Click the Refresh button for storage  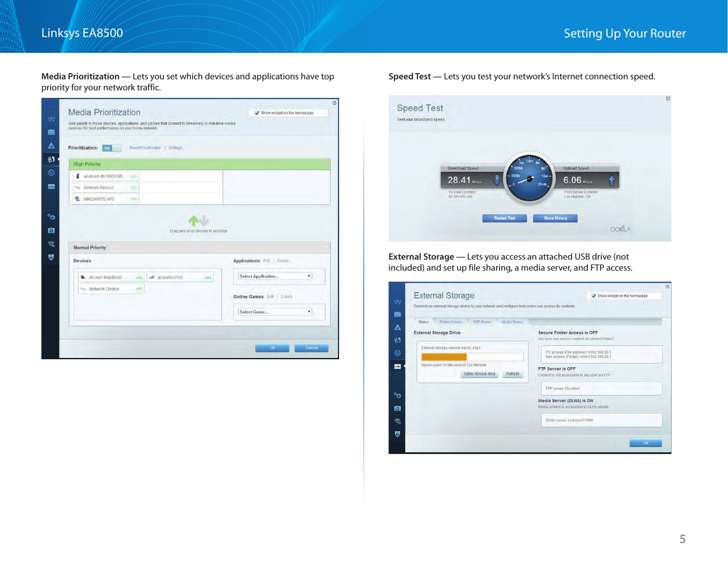tap(512, 374)
